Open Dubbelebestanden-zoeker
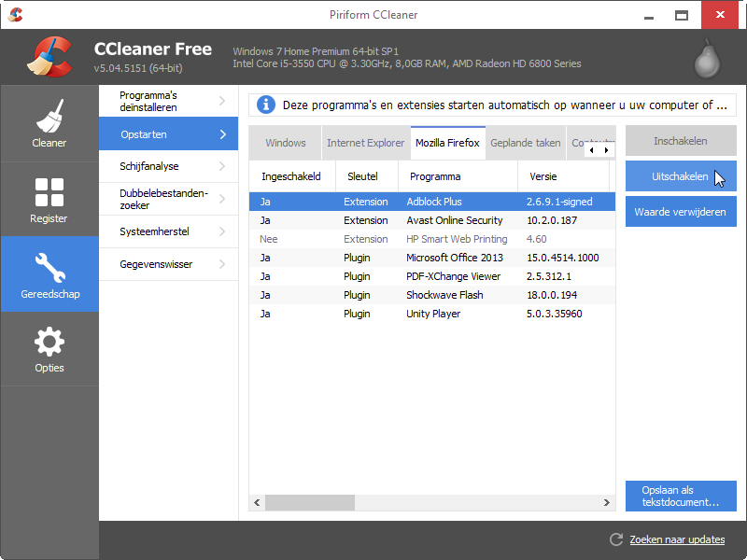 tap(169, 199)
